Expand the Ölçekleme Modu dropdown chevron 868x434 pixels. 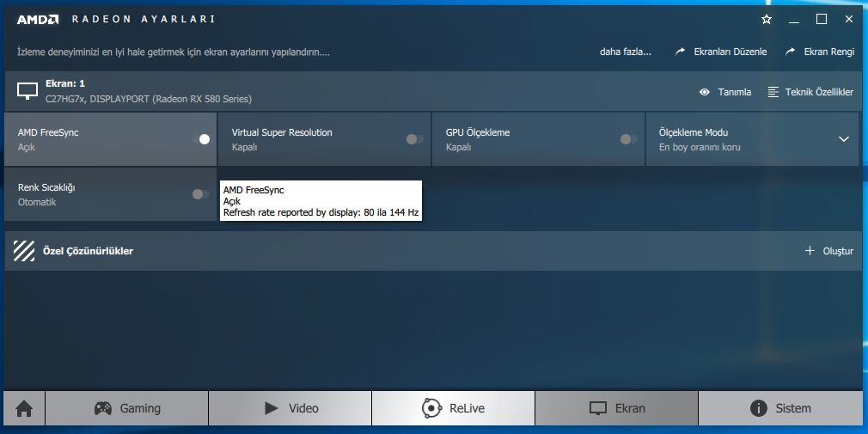coord(844,139)
